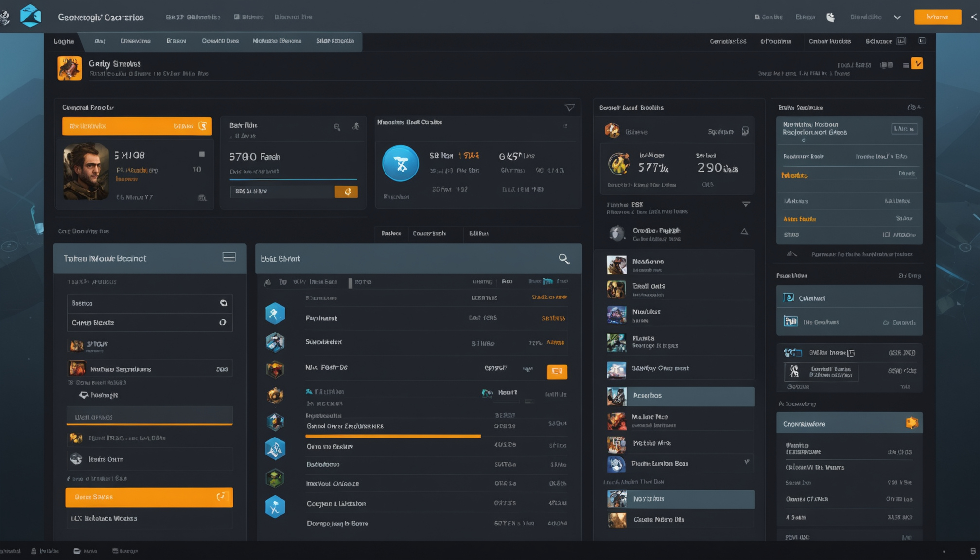980x560 pixels.
Task: Open the notifications bell icon
Action: point(831,16)
